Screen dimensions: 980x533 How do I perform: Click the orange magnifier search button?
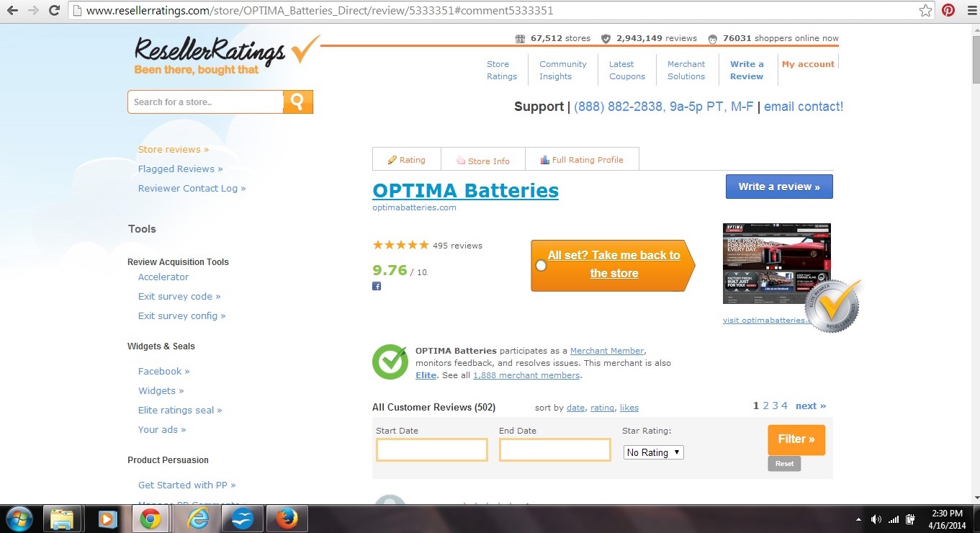(x=298, y=102)
